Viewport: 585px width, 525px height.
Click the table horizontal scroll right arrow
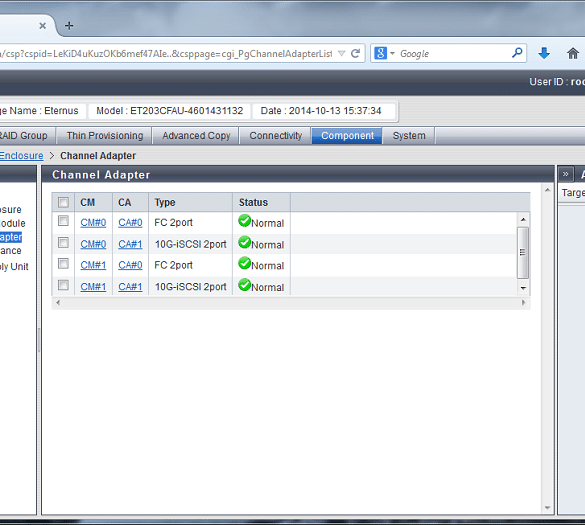(523, 303)
